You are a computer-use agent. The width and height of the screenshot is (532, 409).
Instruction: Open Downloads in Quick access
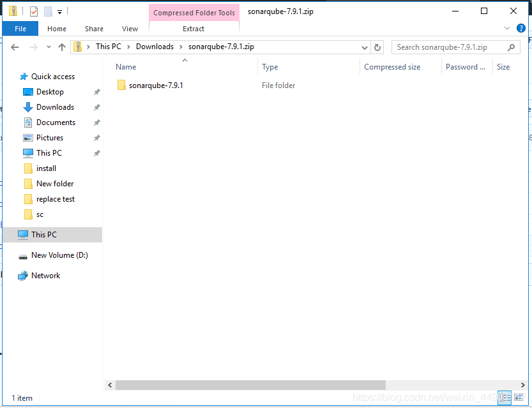tap(55, 107)
